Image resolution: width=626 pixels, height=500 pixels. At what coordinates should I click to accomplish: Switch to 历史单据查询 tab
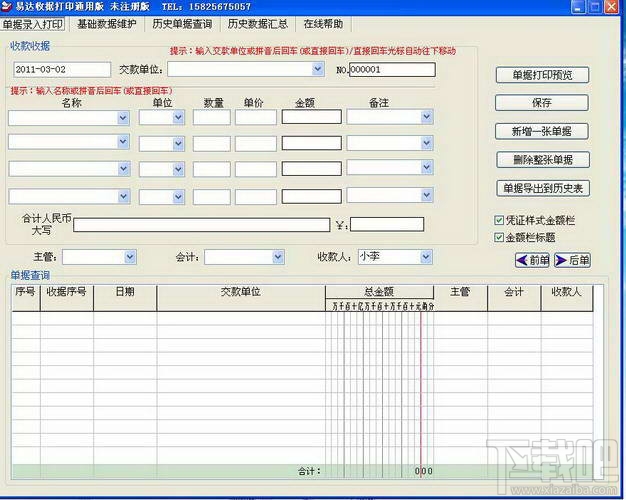click(x=182, y=24)
